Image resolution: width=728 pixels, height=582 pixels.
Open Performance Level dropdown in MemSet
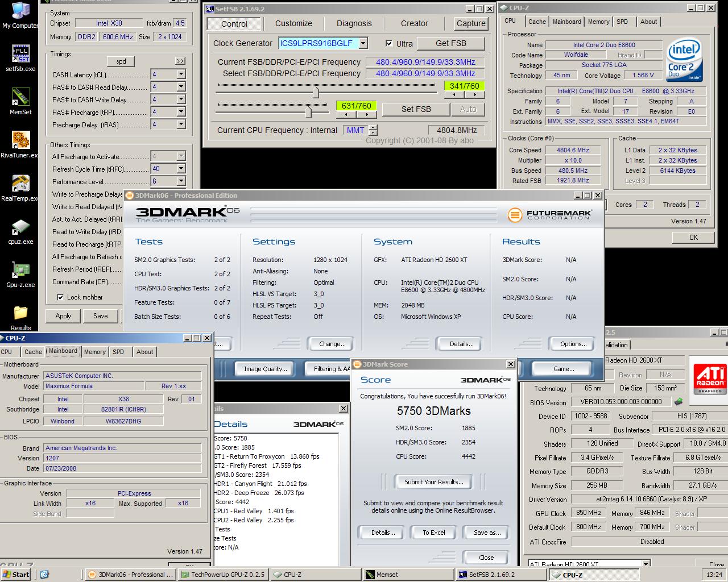181,181
